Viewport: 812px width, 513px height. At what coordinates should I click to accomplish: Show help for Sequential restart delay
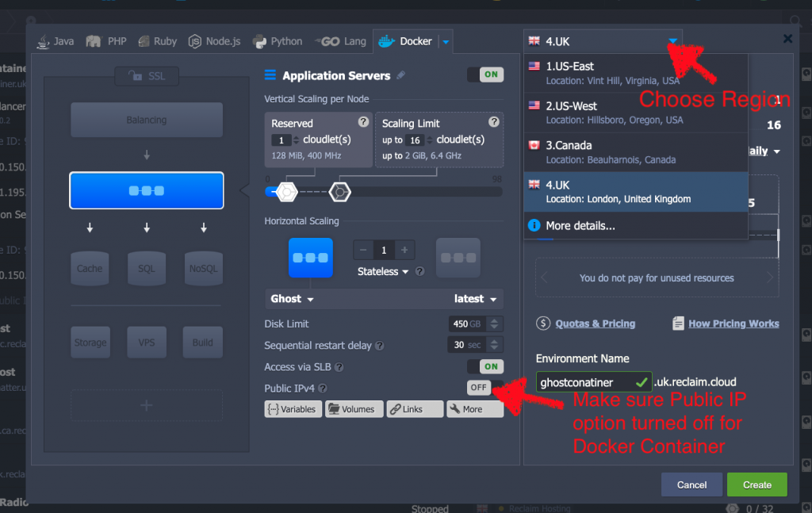380,345
